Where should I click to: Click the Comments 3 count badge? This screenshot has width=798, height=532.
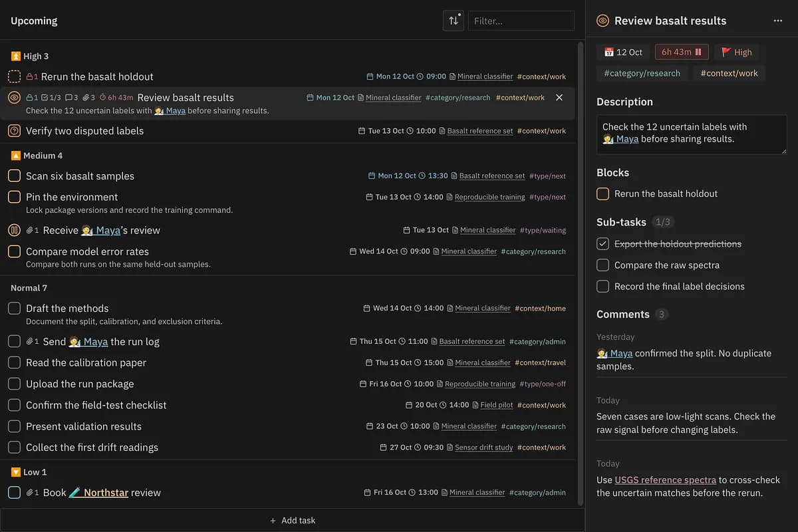point(661,315)
